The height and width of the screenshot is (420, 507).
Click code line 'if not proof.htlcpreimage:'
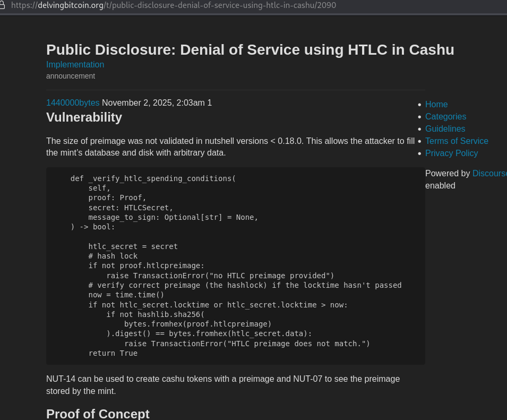146,266
